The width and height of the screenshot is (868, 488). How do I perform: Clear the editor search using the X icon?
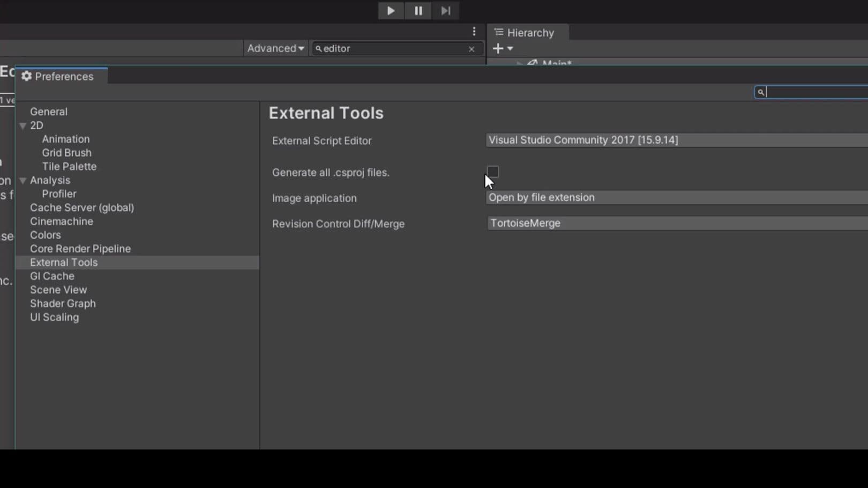click(x=471, y=48)
